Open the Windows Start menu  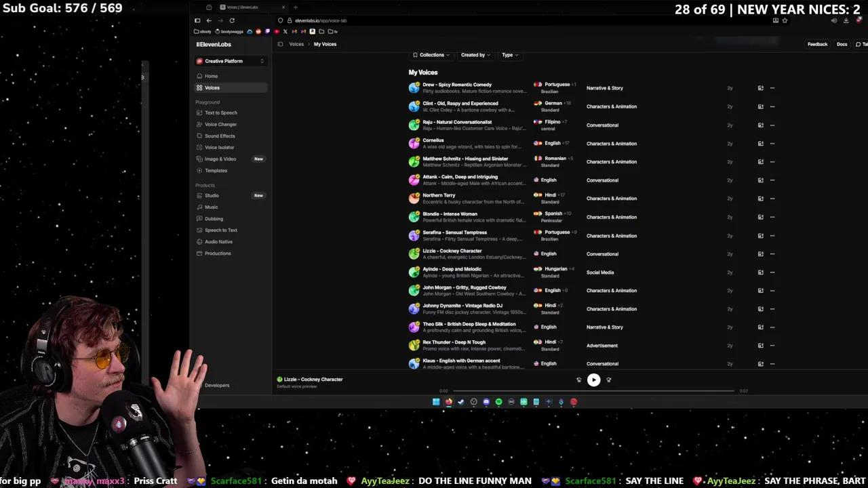(x=436, y=402)
